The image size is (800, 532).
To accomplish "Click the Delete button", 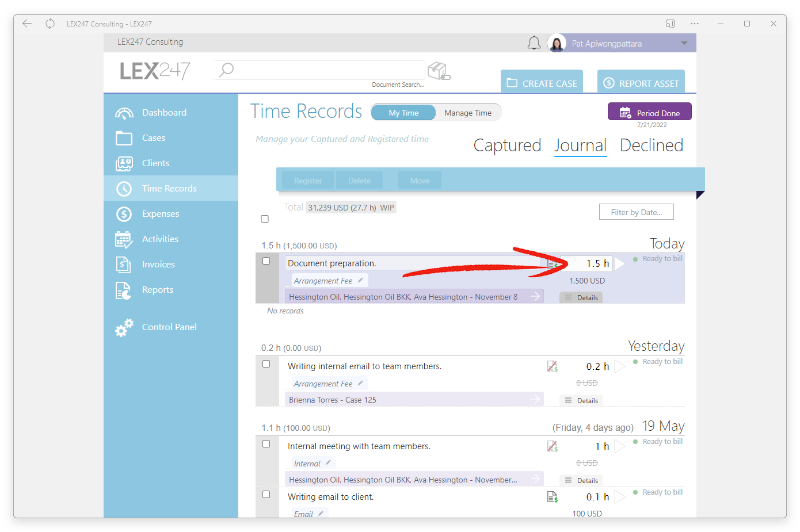I will pos(359,181).
